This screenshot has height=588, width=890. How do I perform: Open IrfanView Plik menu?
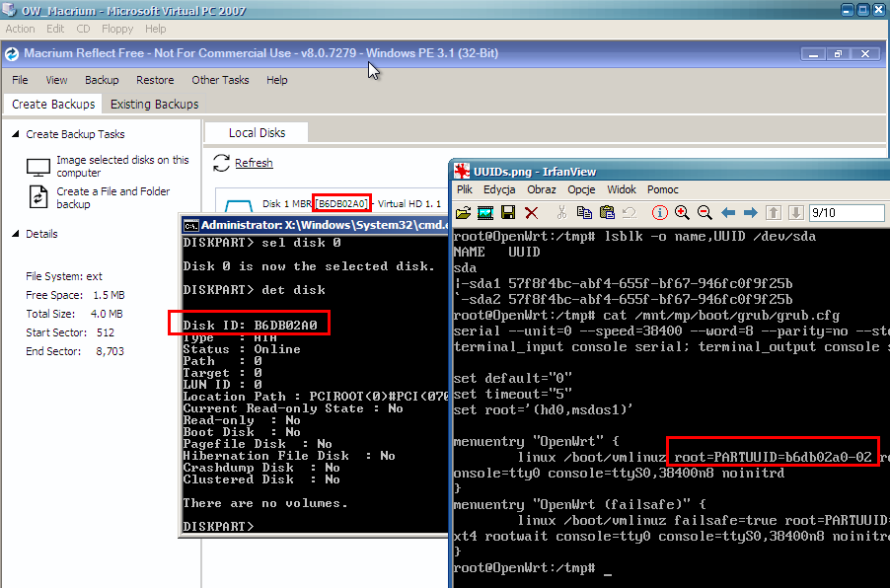pos(465,189)
